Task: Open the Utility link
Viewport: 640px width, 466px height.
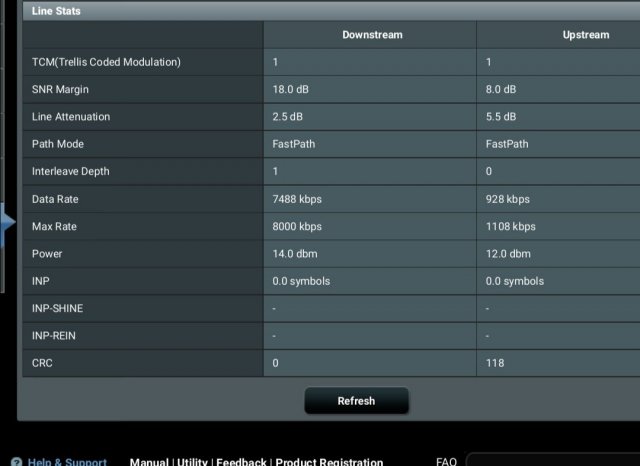Action: click(x=192, y=462)
